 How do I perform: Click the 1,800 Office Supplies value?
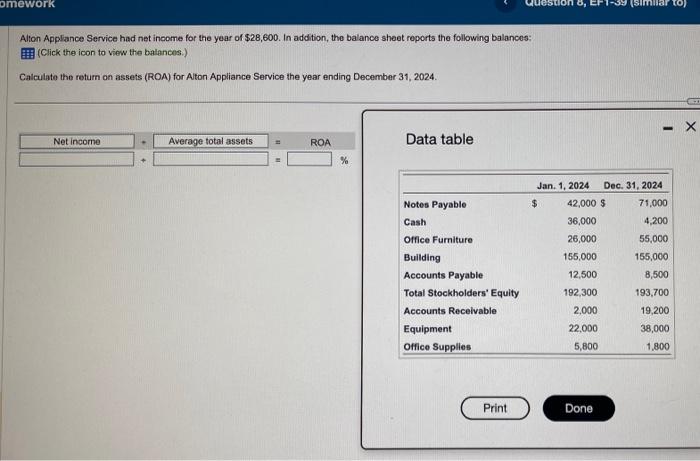click(658, 346)
